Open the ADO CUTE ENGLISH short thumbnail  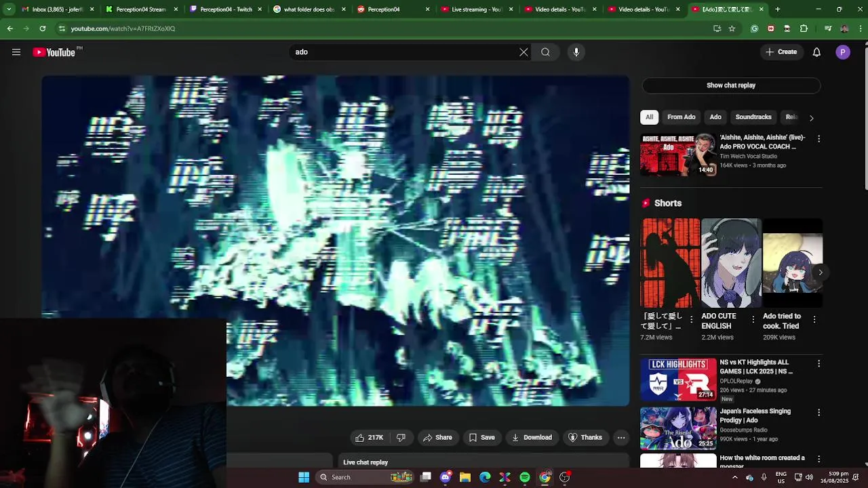731,263
